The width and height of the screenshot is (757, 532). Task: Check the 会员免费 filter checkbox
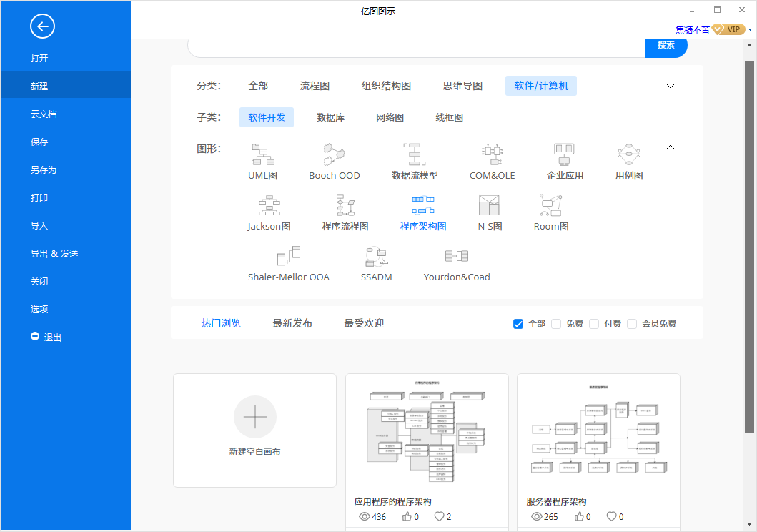(x=632, y=324)
